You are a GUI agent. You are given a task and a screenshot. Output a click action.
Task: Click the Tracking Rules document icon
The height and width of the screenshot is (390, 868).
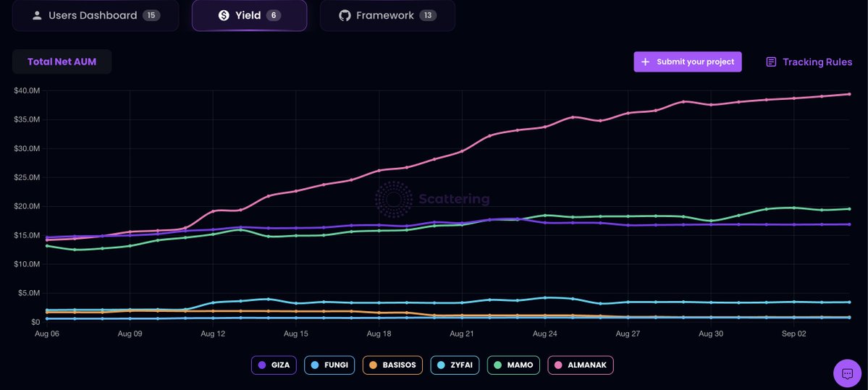pos(771,62)
